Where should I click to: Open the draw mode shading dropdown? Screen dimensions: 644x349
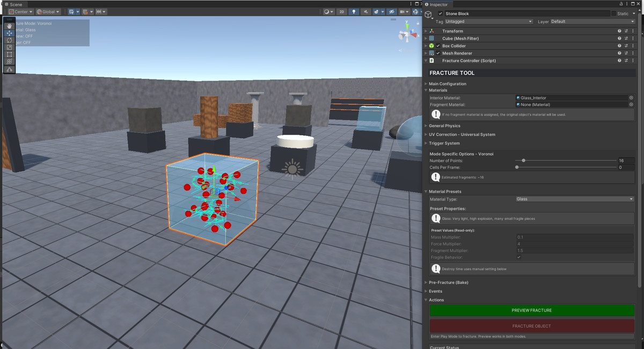click(329, 11)
